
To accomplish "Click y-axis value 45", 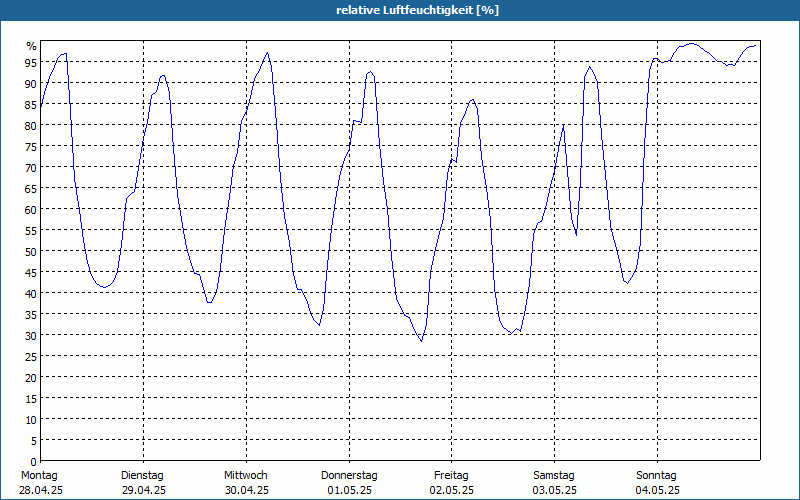I will (x=32, y=272).
